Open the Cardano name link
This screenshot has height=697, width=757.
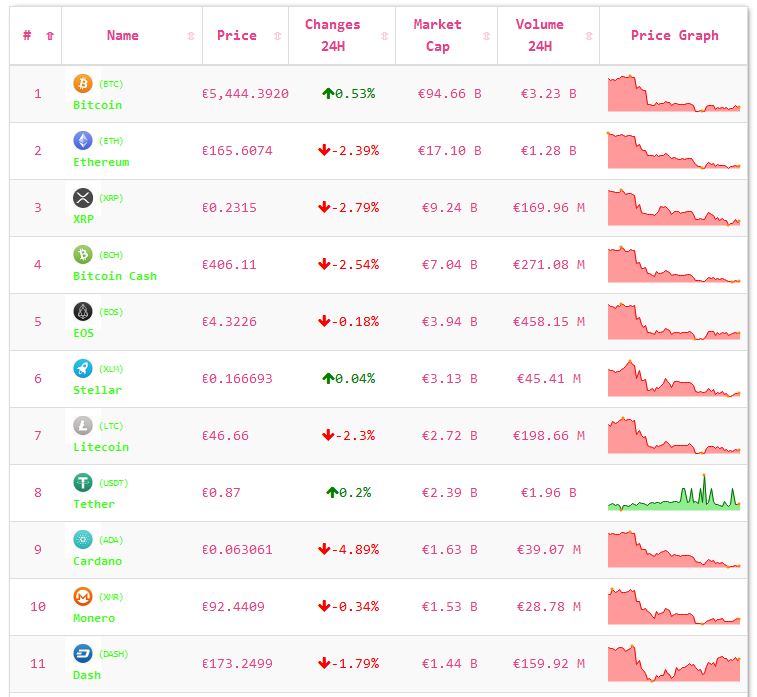click(97, 561)
